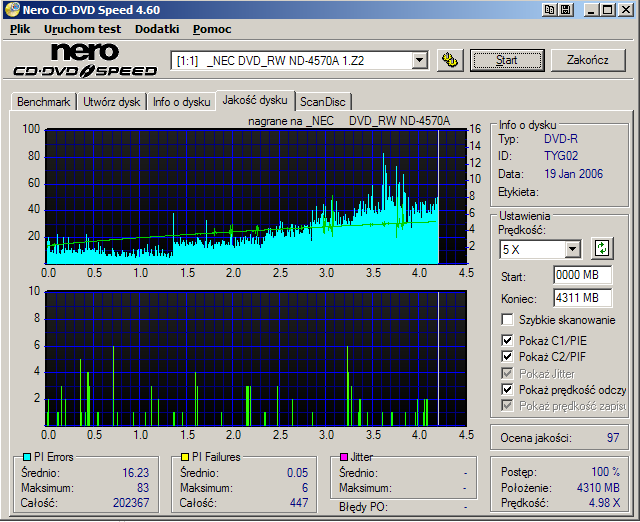Click the Położenie value 4310 MB
The width and height of the screenshot is (640, 522).
coord(598,488)
